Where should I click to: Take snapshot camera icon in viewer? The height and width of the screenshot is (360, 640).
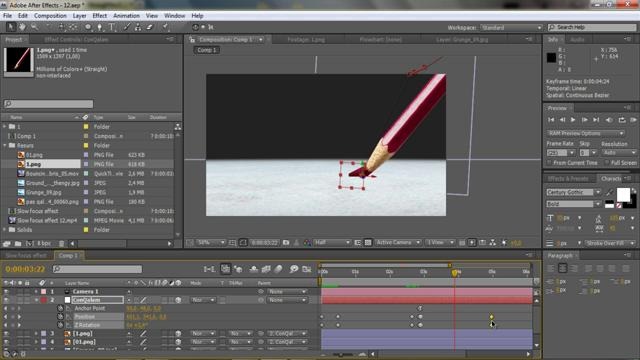point(286,242)
